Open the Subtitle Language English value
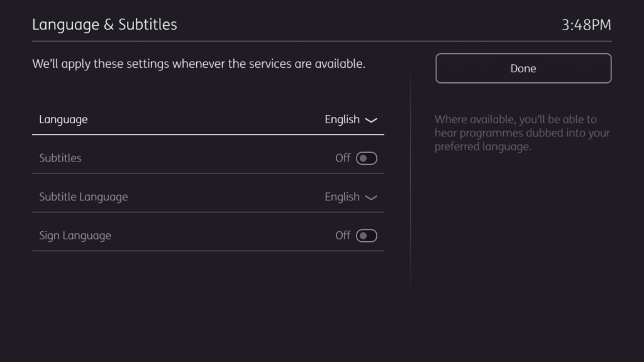 [342, 197]
